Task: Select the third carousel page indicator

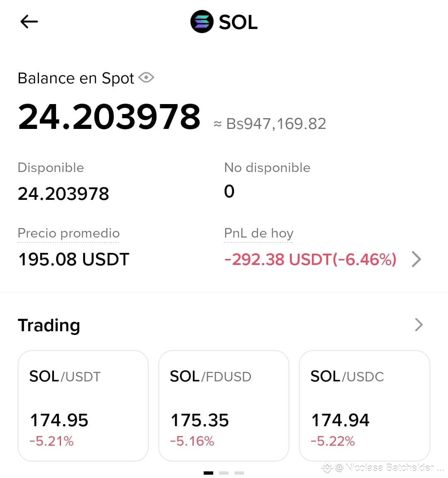Action: (239, 473)
